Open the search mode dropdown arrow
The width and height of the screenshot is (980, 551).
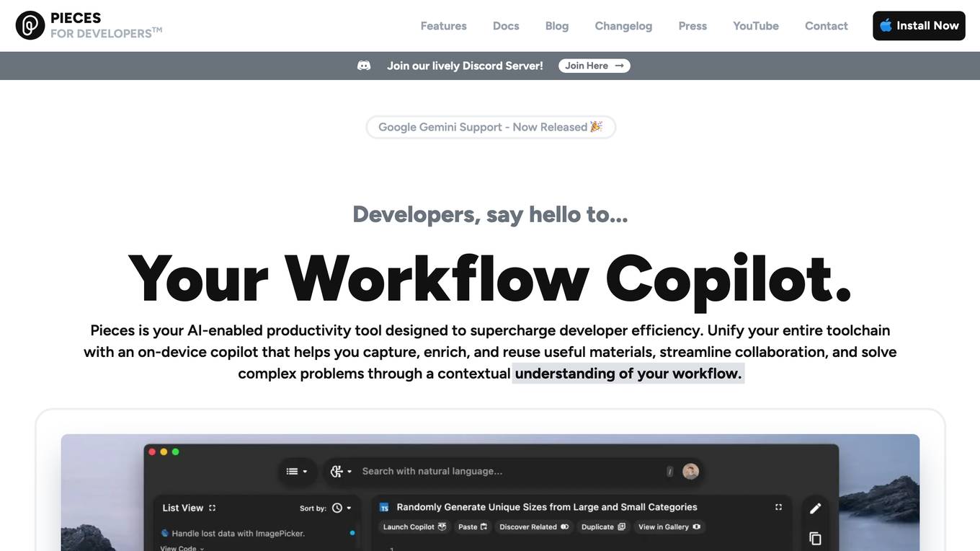pos(349,472)
